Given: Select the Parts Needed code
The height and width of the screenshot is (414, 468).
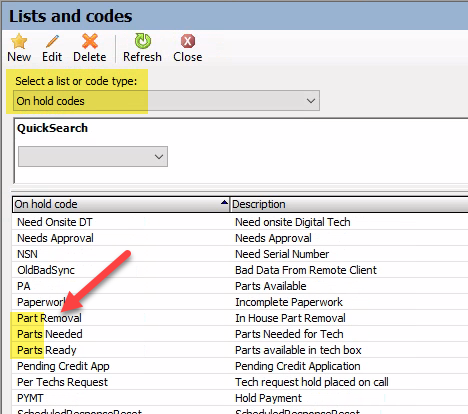Looking at the screenshot, I should (50, 334).
